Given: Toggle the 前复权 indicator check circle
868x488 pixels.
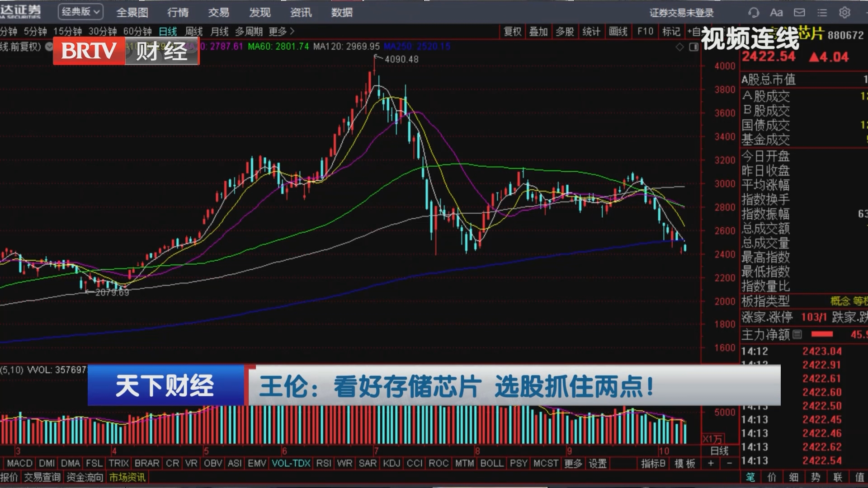Looking at the screenshot, I should tap(49, 47).
